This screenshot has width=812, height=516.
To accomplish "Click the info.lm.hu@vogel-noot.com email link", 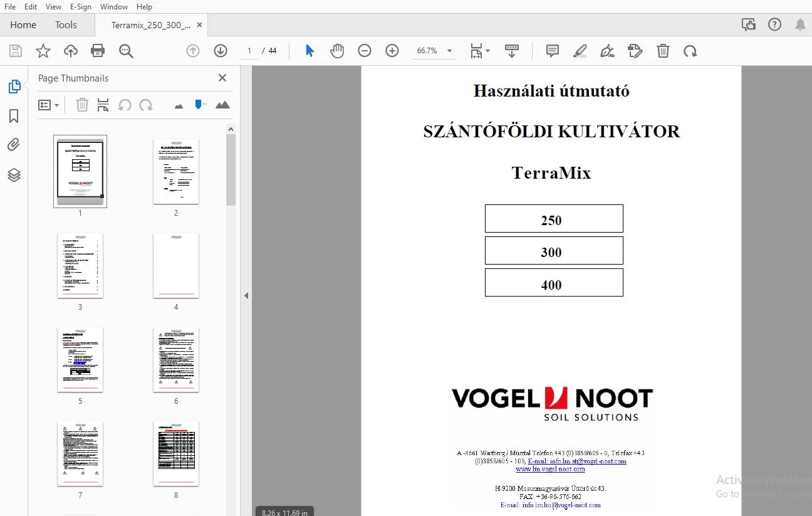I will click(x=550, y=505).
